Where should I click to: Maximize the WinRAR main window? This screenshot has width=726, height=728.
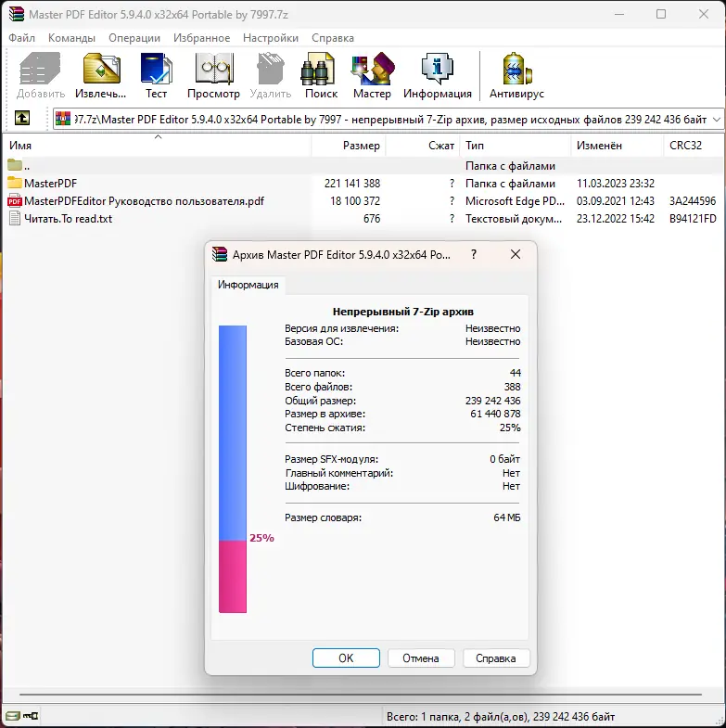(x=661, y=15)
